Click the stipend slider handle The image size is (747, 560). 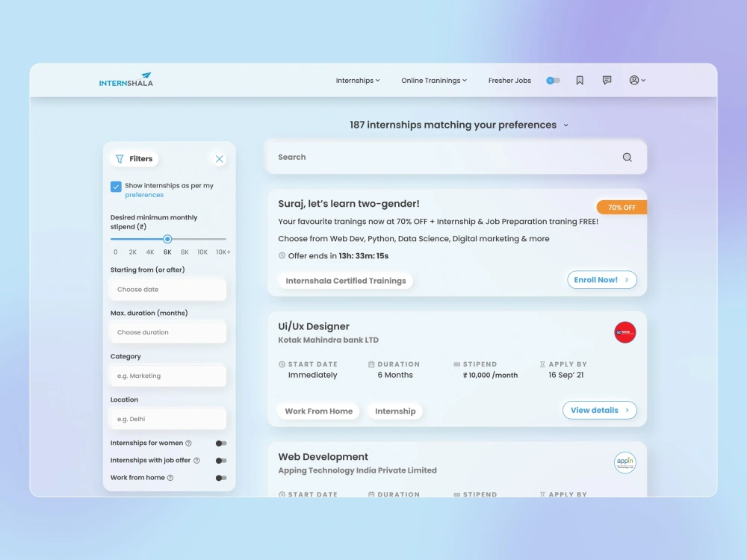click(x=167, y=239)
